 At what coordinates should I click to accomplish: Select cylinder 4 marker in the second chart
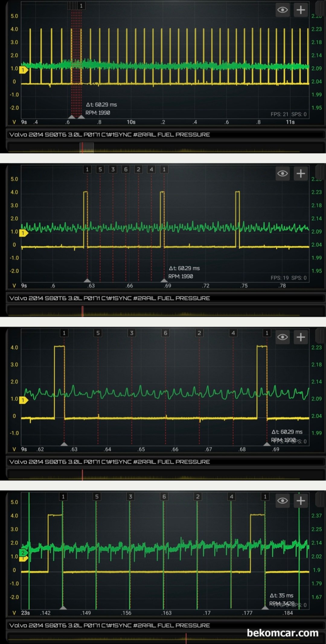pos(152,169)
